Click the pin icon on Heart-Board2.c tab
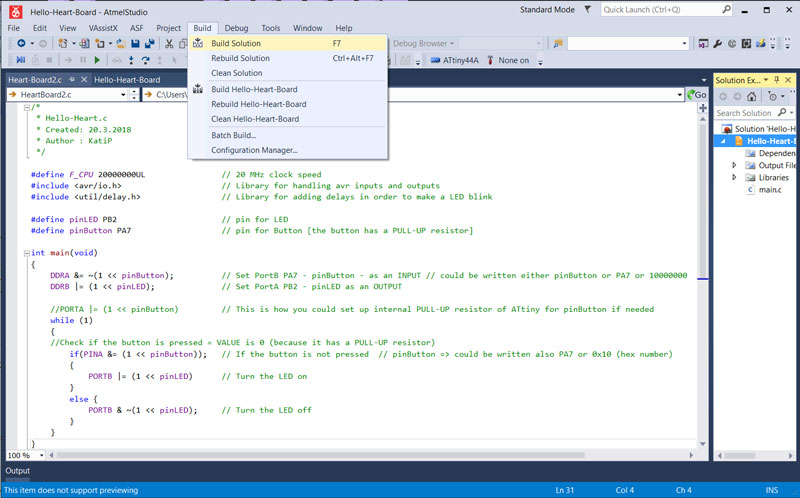The image size is (800, 498). click(x=72, y=80)
